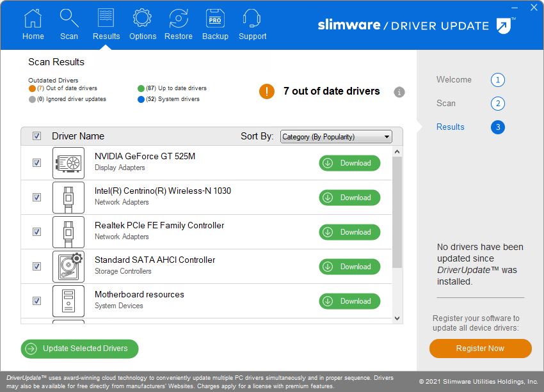Click the Realtek network adapter icon
The width and height of the screenshot is (544, 392).
coord(68,232)
